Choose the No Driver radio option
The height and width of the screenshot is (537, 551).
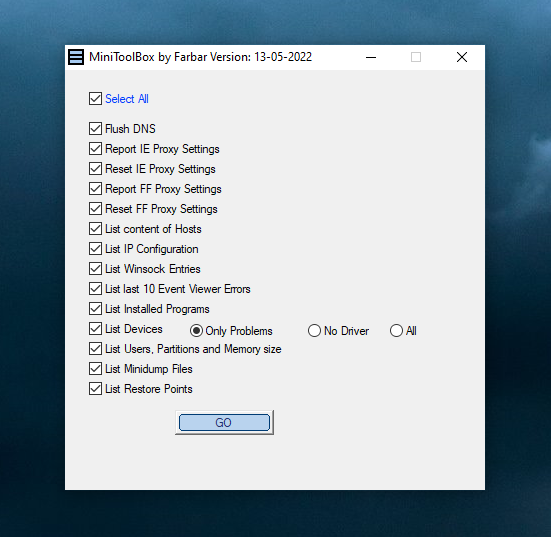point(314,331)
